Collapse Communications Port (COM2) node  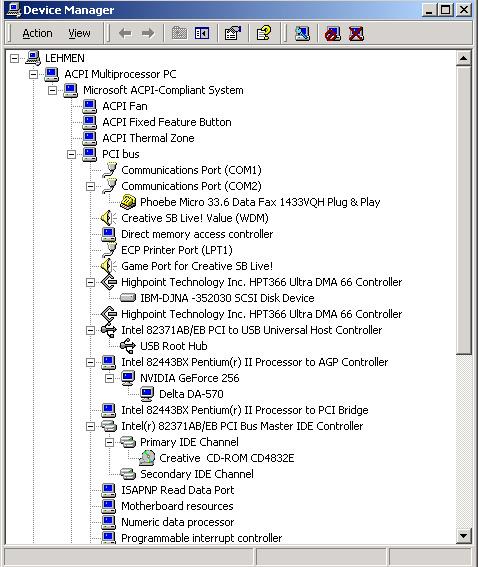(90, 186)
